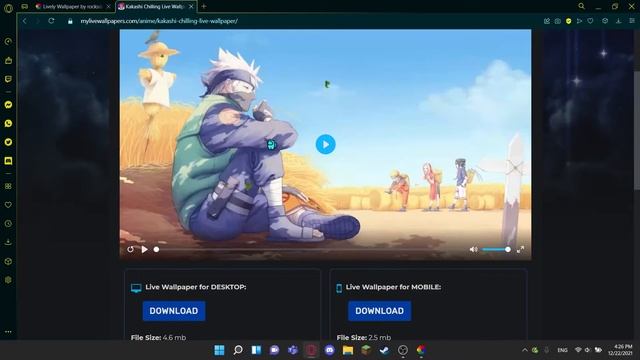Open downloads arrow in sidebar
This screenshot has height=360, width=640.
(x=8, y=242)
